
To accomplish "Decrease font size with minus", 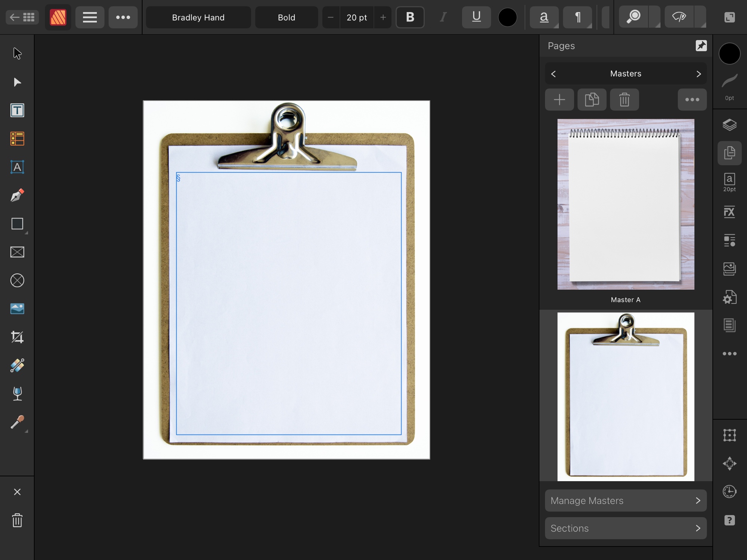I will [x=331, y=17].
